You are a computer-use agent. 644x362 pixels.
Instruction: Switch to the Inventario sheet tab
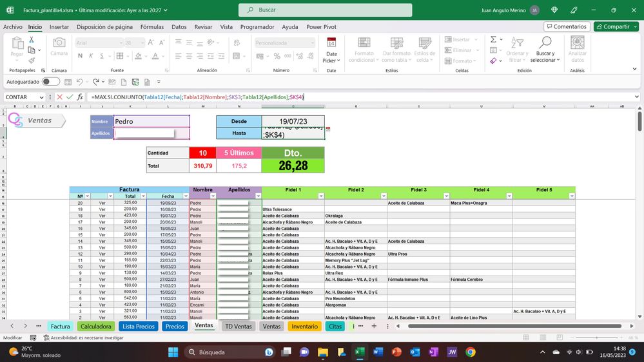pos(304,327)
